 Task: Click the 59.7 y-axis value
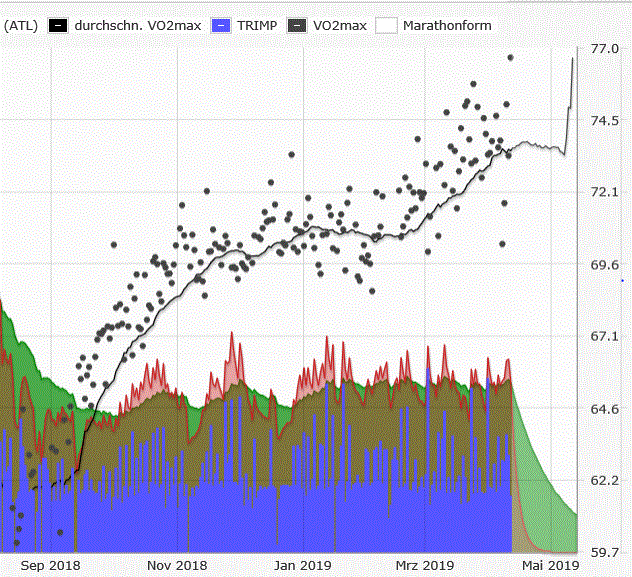(x=603, y=552)
